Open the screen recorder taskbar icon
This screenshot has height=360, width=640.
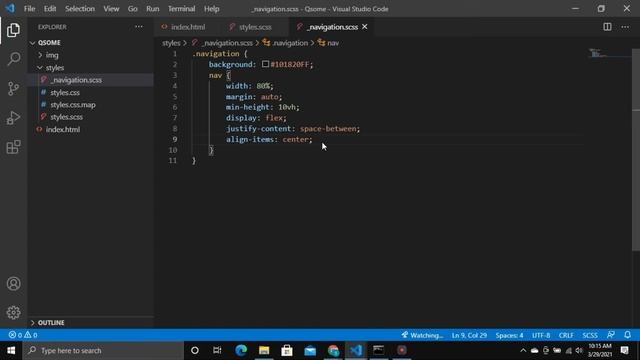(402, 350)
